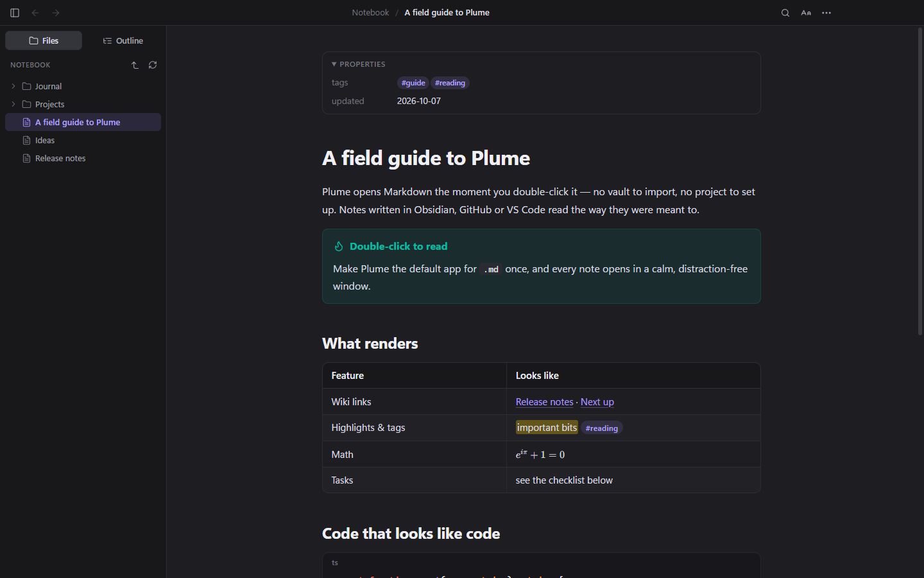Click the Wiki links table cell

(415, 402)
